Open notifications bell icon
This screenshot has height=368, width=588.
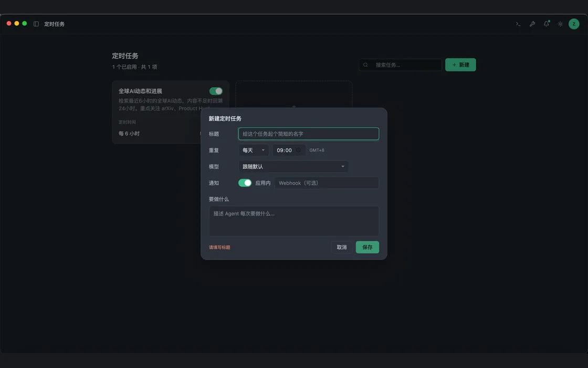point(547,24)
